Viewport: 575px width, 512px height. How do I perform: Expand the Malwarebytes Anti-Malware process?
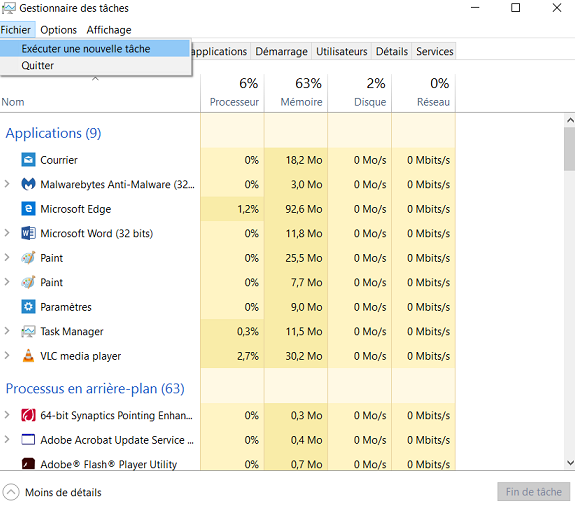[7, 184]
